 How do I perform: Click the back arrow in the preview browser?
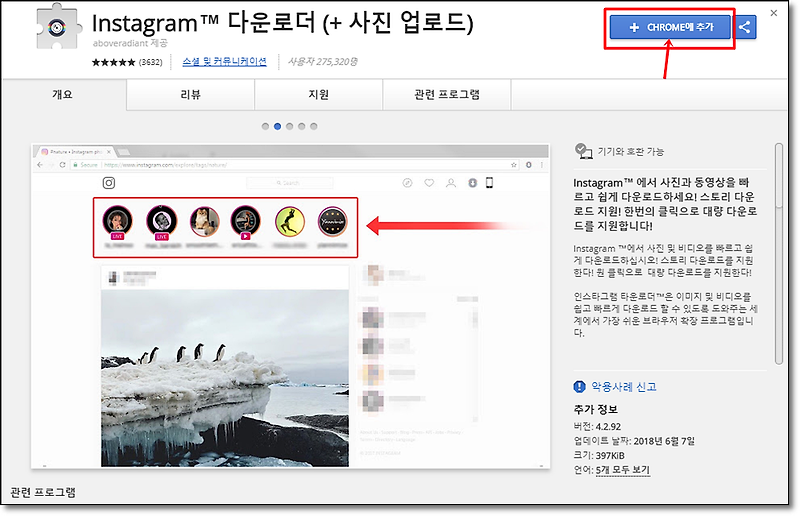pos(40,165)
